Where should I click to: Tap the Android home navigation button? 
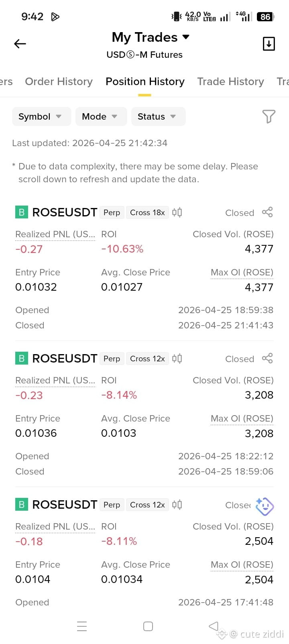(x=148, y=626)
